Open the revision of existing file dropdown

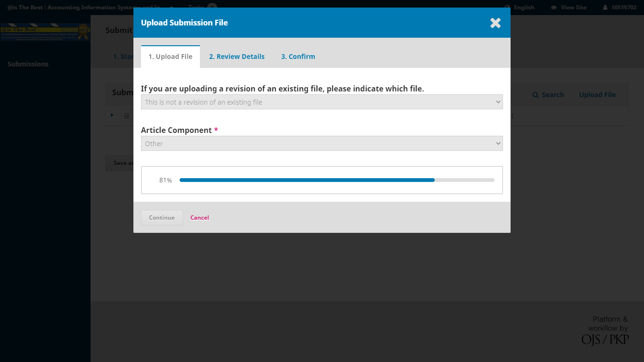coord(322,102)
